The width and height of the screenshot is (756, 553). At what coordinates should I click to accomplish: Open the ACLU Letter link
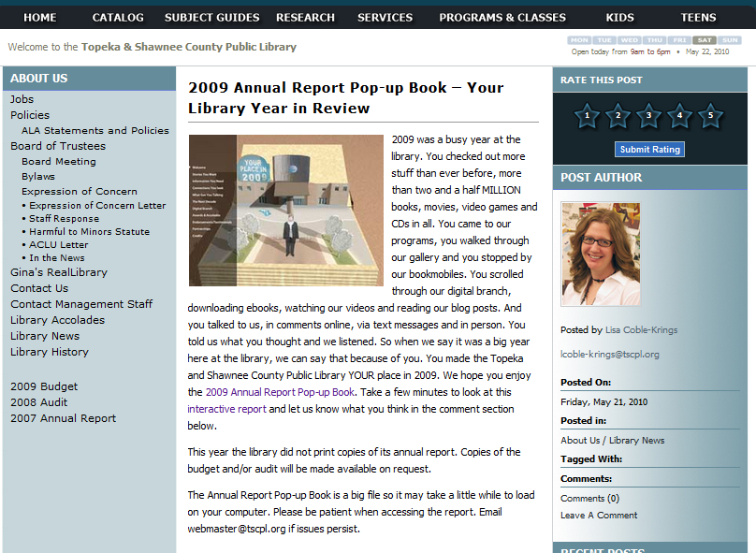(59, 244)
